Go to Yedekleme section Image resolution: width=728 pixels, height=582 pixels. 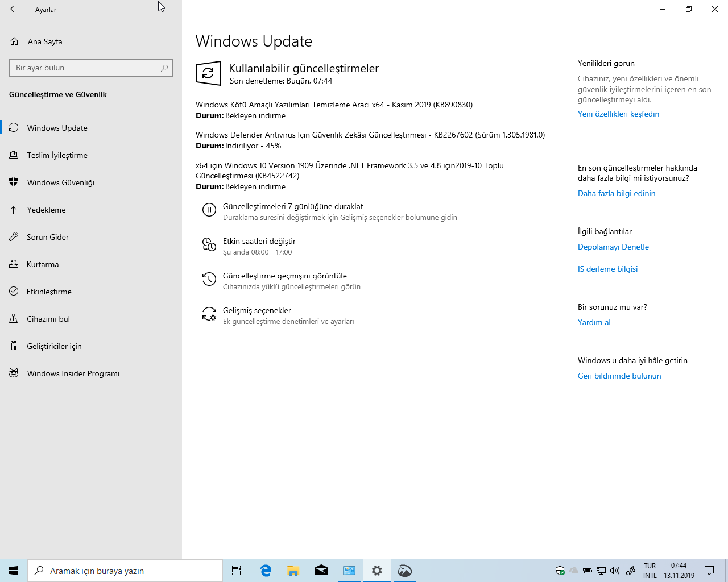pos(91,210)
